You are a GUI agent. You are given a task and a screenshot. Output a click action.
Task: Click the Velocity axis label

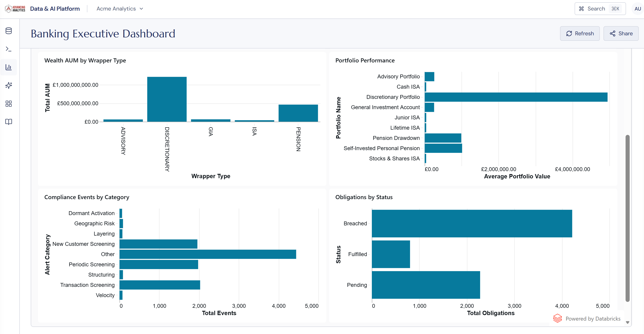click(105, 295)
